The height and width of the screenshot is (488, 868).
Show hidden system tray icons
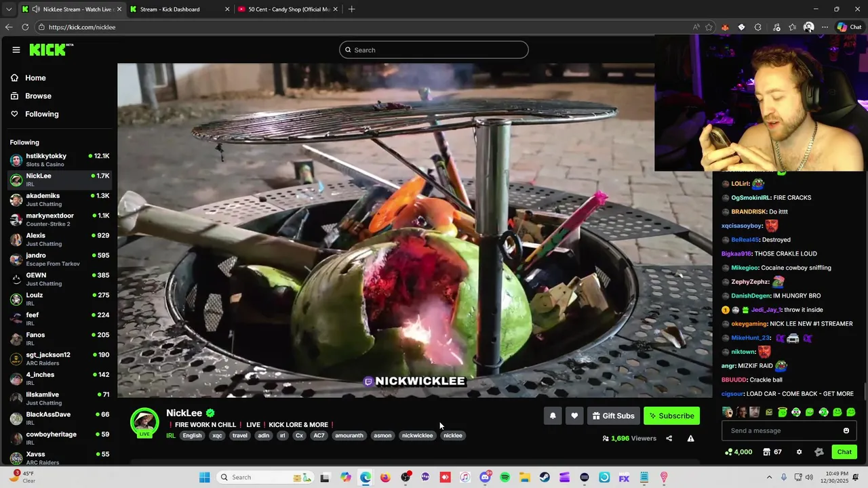(x=769, y=477)
